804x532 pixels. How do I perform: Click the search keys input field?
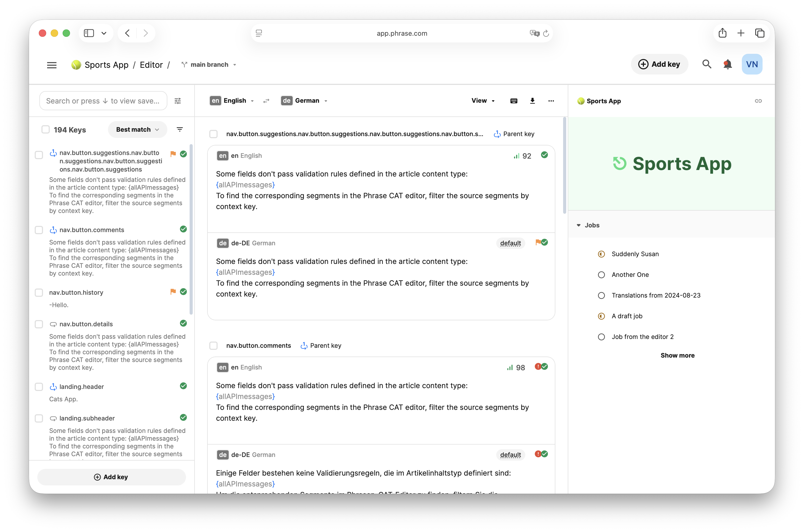click(103, 101)
